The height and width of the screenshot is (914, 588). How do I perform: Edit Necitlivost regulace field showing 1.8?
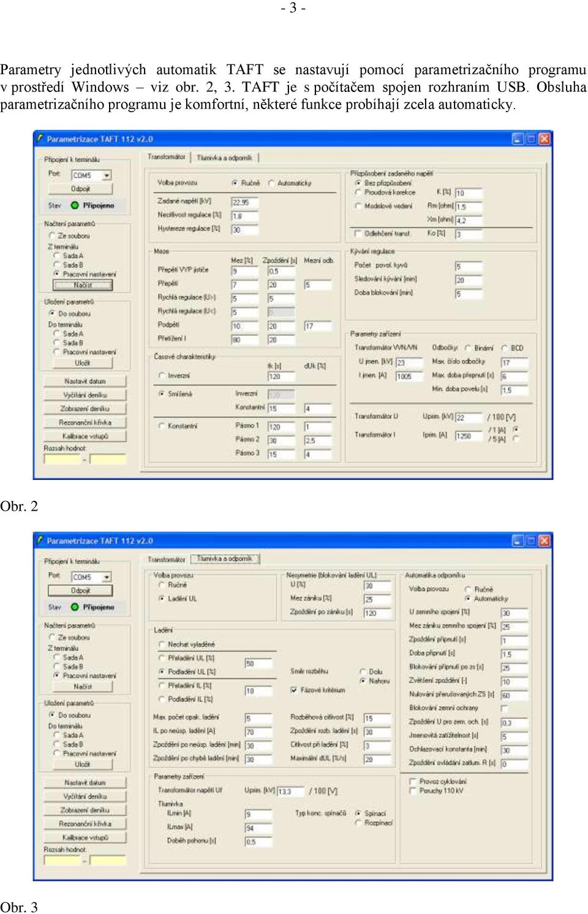(x=244, y=216)
